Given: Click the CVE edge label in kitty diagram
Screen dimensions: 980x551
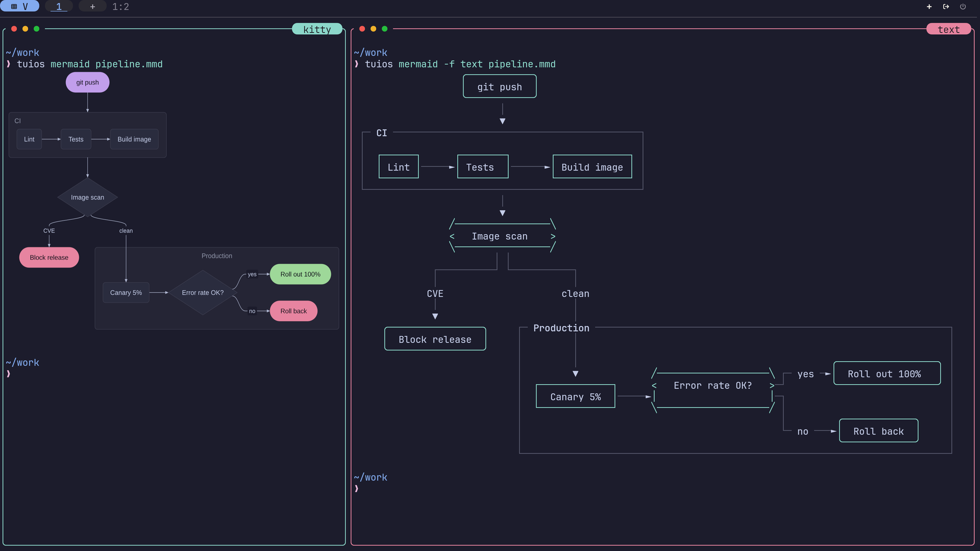Looking at the screenshot, I should pyautogui.click(x=49, y=231).
